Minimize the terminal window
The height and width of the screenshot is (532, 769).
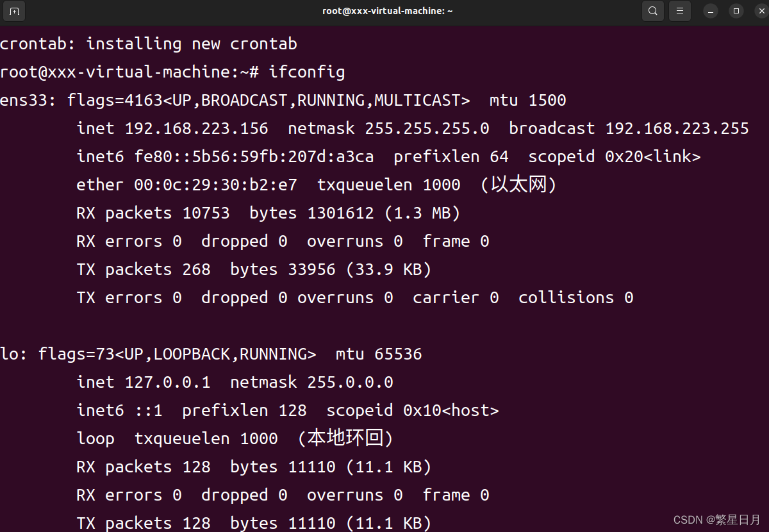(711, 11)
